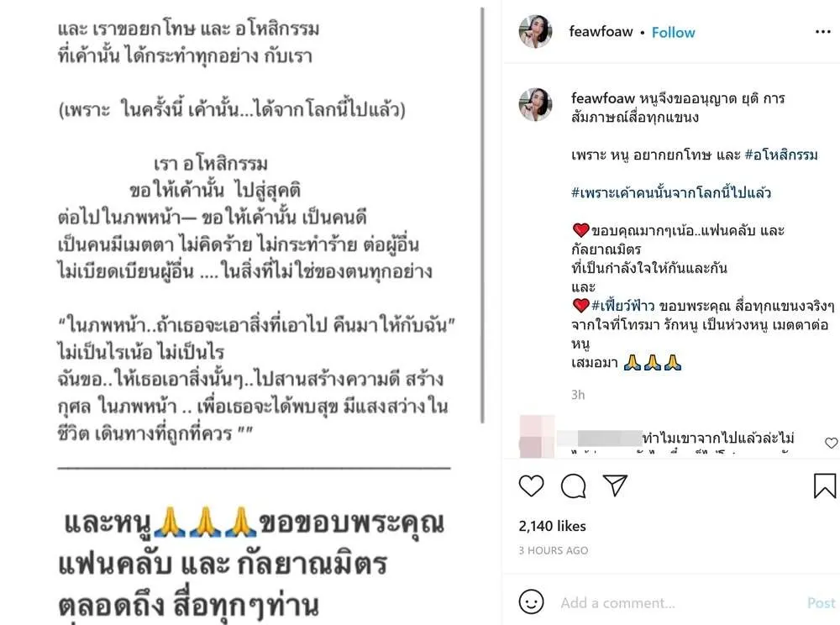Open the emoji picker smiley icon
The height and width of the screenshot is (625, 840).
[531, 601]
